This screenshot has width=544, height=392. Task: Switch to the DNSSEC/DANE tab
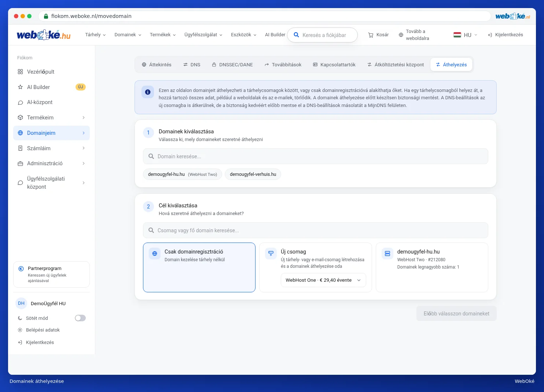tap(232, 65)
